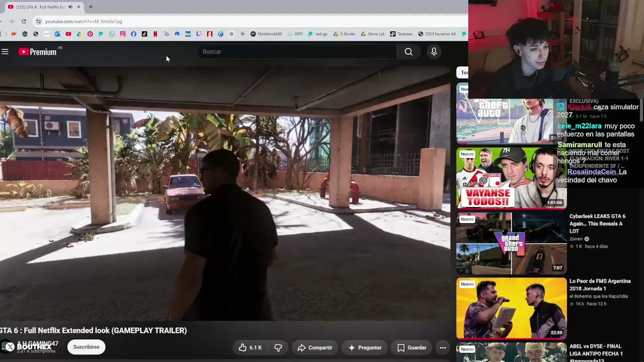Dislike the video with thumbs down
This screenshot has width=644, height=362.
pyautogui.click(x=278, y=347)
